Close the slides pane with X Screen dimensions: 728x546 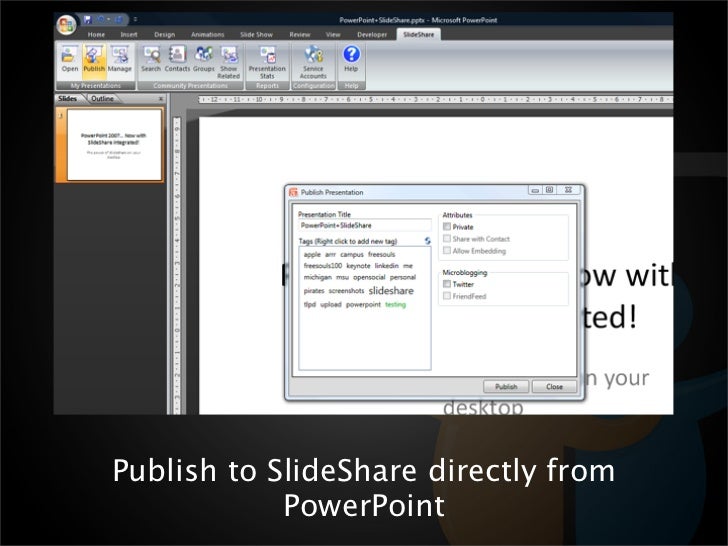click(x=161, y=98)
